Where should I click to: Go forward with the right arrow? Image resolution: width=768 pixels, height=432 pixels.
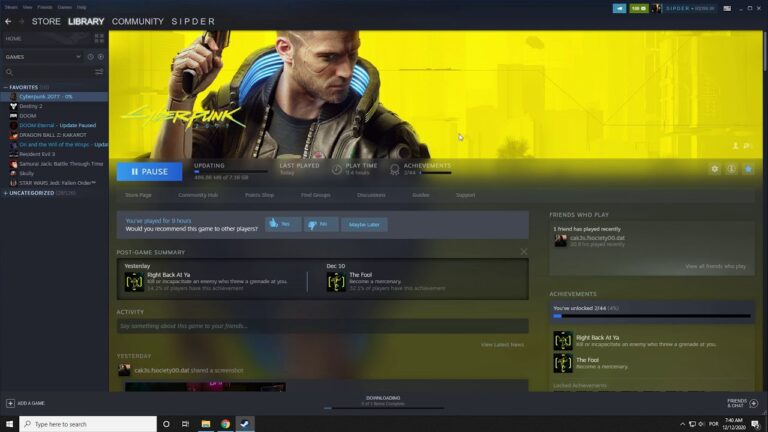point(21,22)
